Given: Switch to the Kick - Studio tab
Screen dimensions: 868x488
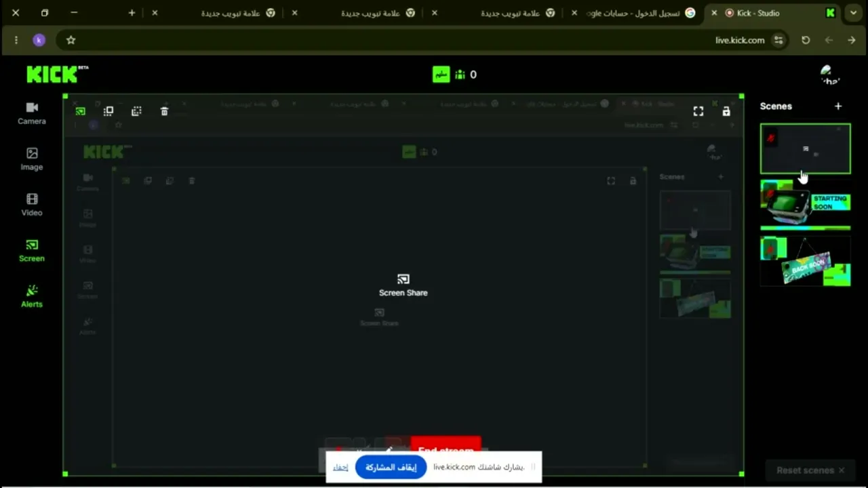Looking at the screenshot, I should pos(772,13).
